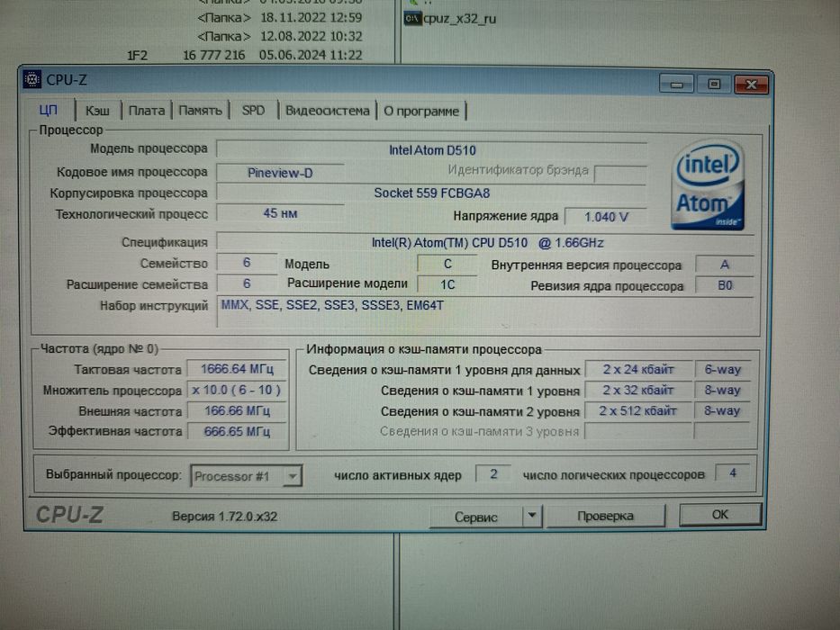840x630 pixels.
Task: Click the 166.66 МГц external frequency value
Action: [x=237, y=411]
